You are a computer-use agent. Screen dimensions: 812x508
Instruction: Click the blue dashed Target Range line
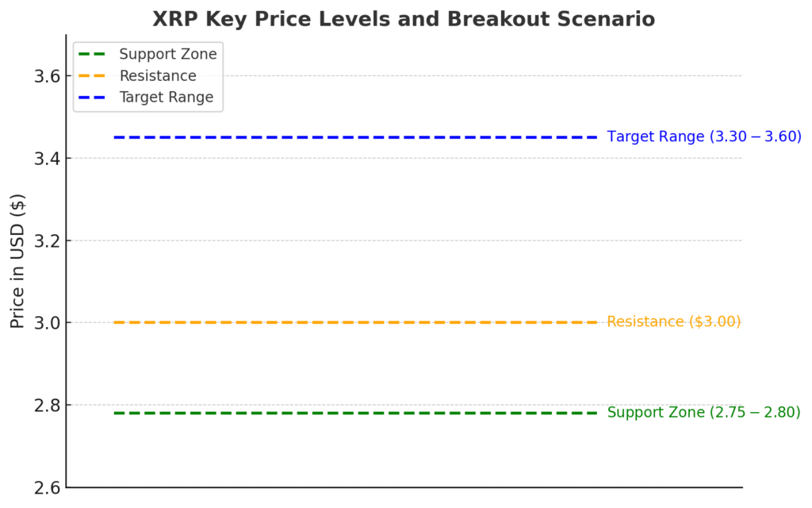(x=355, y=137)
